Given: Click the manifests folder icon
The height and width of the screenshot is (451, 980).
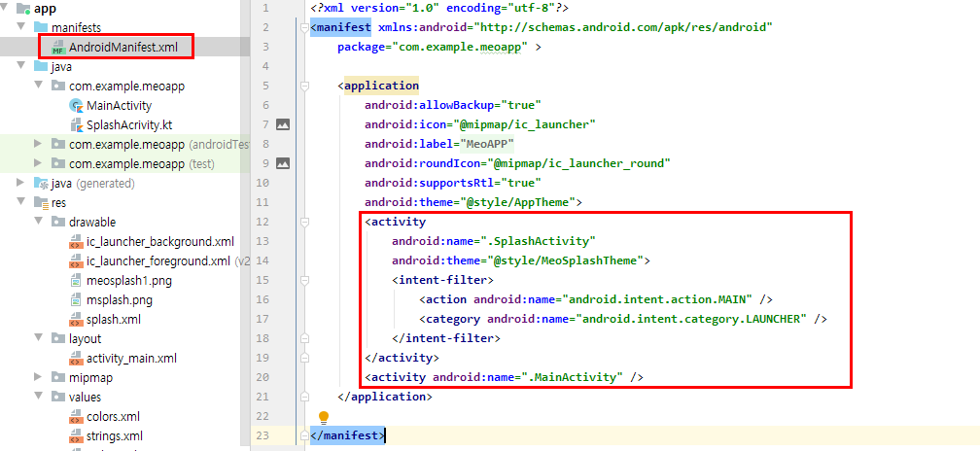Looking at the screenshot, I should click(x=41, y=27).
